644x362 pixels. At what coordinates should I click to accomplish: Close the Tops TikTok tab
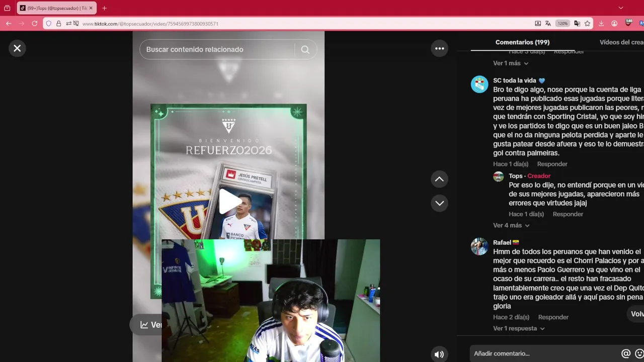coord(91,8)
